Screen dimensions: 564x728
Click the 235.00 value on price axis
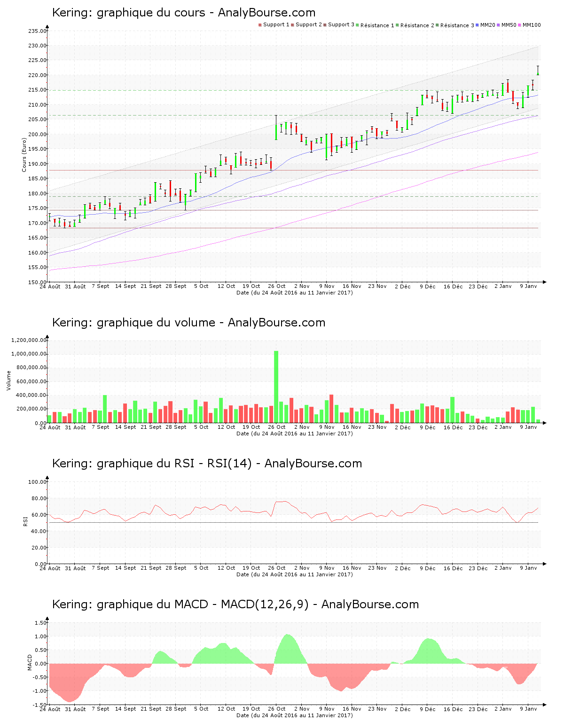pos(38,31)
